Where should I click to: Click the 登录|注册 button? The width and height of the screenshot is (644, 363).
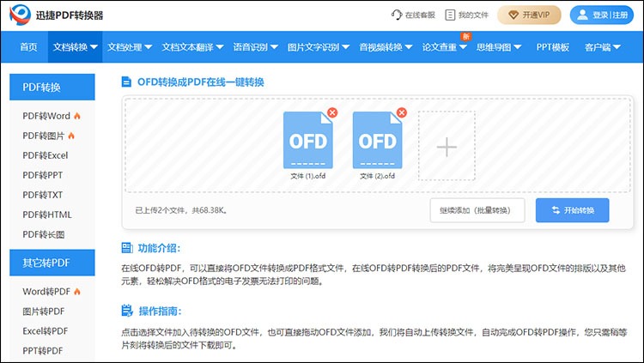click(602, 15)
